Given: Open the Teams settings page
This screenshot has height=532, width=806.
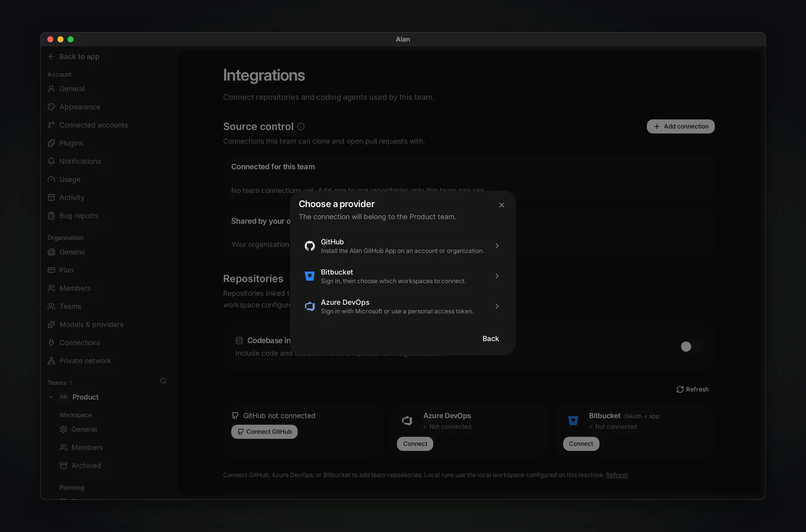Looking at the screenshot, I should pyautogui.click(x=70, y=306).
